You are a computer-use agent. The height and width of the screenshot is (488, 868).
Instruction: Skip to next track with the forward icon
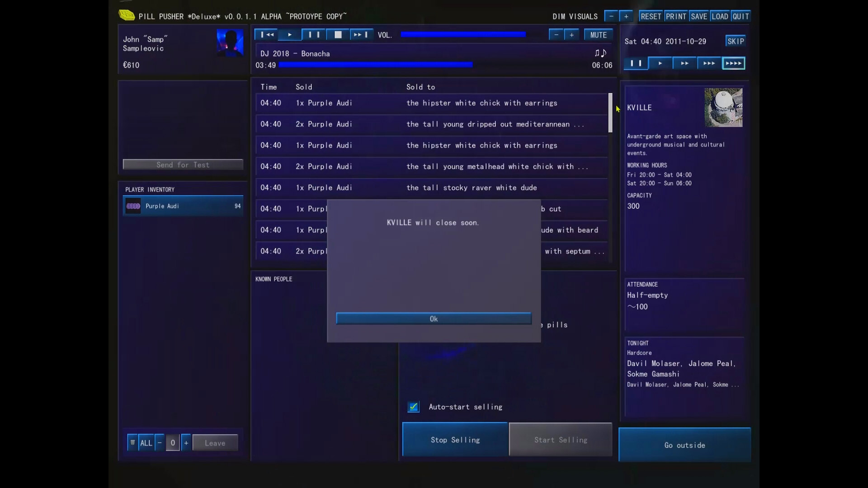tap(360, 34)
